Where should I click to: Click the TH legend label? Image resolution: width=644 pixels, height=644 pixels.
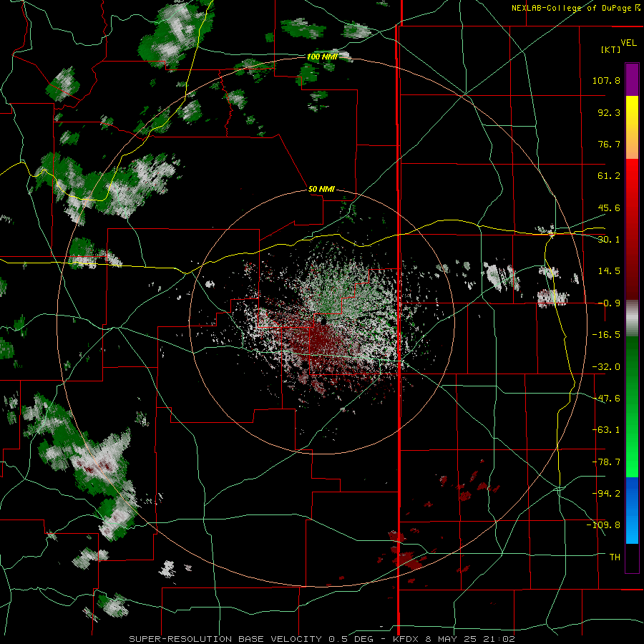pyautogui.click(x=615, y=557)
